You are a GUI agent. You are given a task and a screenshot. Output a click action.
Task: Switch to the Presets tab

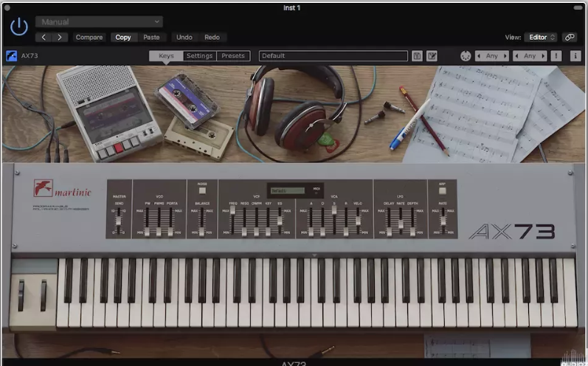[233, 56]
